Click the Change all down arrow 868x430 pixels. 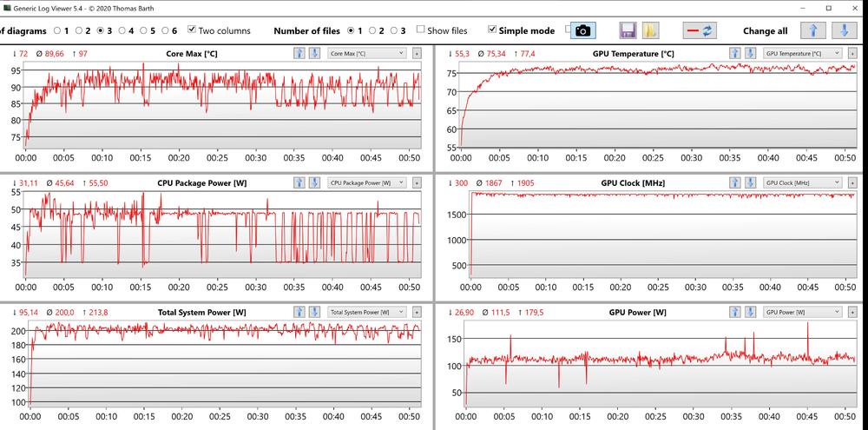(842, 30)
